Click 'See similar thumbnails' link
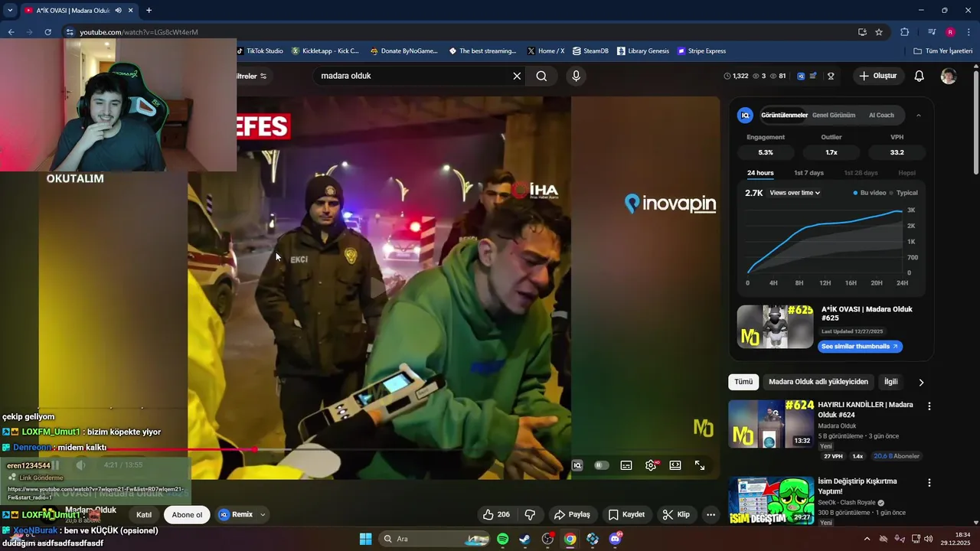This screenshot has width=980, height=551. (x=861, y=346)
